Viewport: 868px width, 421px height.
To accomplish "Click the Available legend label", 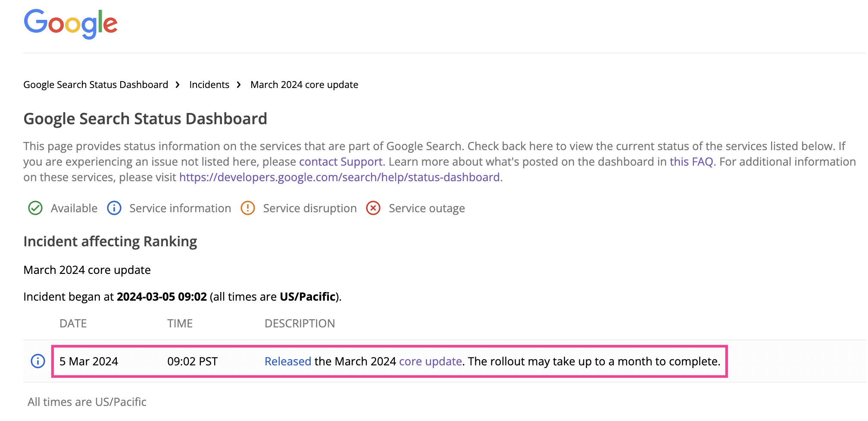I will [74, 208].
